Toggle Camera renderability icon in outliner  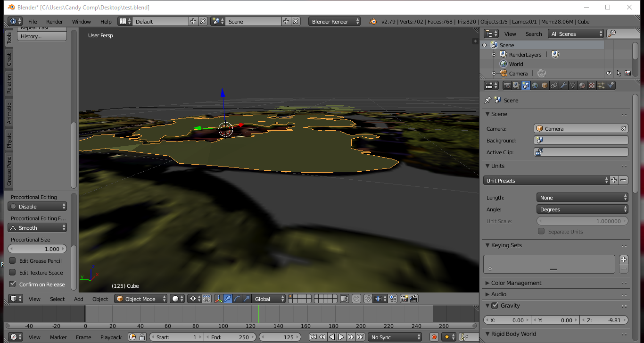click(x=627, y=73)
